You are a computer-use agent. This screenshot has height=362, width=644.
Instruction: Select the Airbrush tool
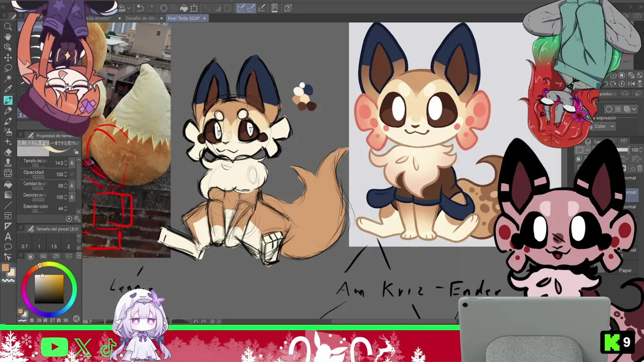[8, 131]
